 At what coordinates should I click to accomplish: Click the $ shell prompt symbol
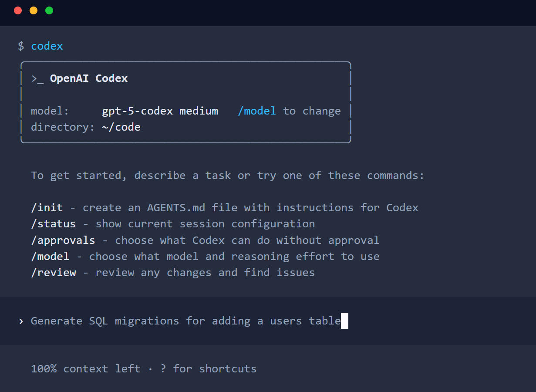coord(20,46)
